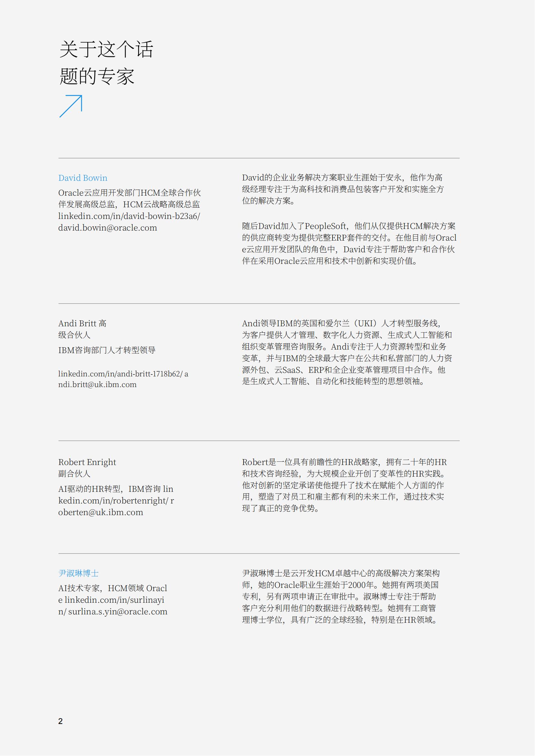Click IBM咨询部门人才转型领导 title text
Viewport: 535px width, 756px height.
[107, 350]
